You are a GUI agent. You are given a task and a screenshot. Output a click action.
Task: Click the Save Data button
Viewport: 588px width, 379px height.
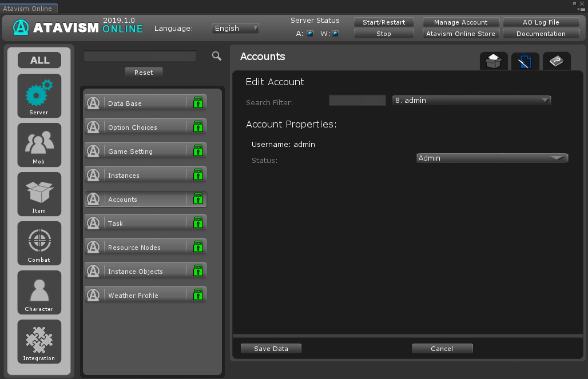tap(271, 349)
